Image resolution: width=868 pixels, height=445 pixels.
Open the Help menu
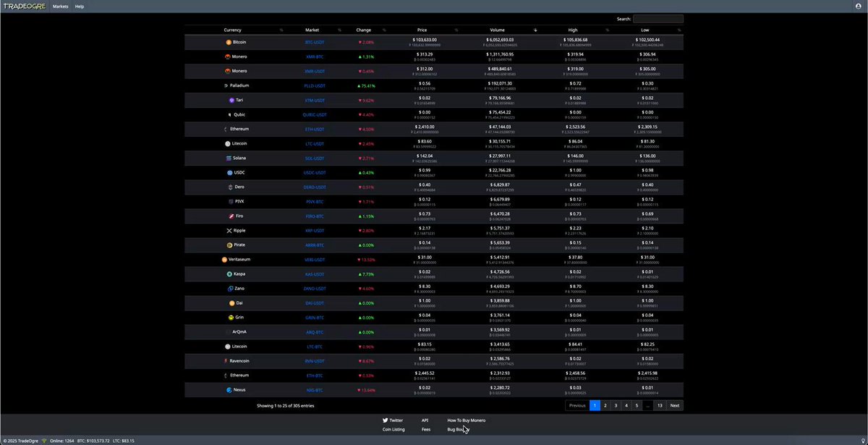pyautogui.click(x=80, y=6)
